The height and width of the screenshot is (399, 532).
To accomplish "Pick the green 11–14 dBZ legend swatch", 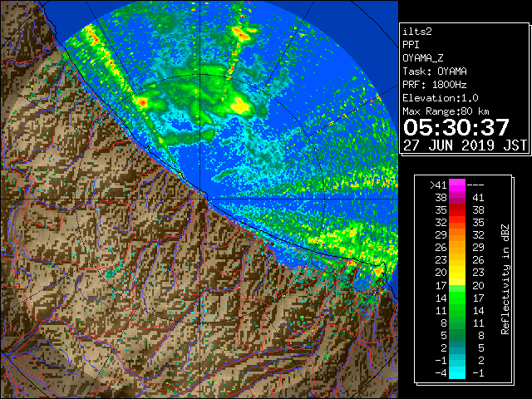I will point(457,310).
